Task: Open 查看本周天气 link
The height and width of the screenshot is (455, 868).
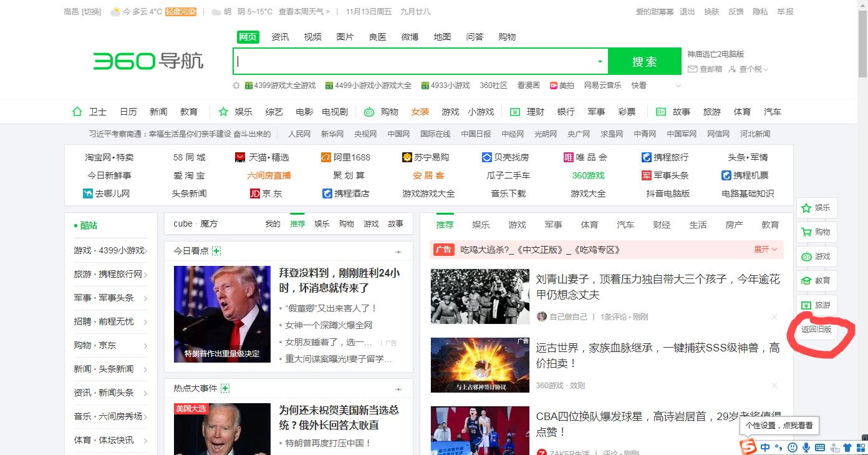Action: [304, 11]
